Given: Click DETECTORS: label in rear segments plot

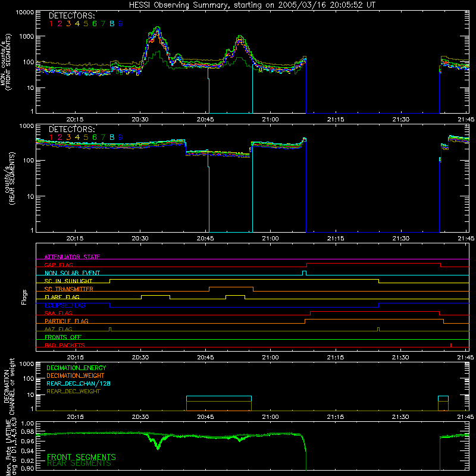Looking at the screenshot, I should pos(72,129).
